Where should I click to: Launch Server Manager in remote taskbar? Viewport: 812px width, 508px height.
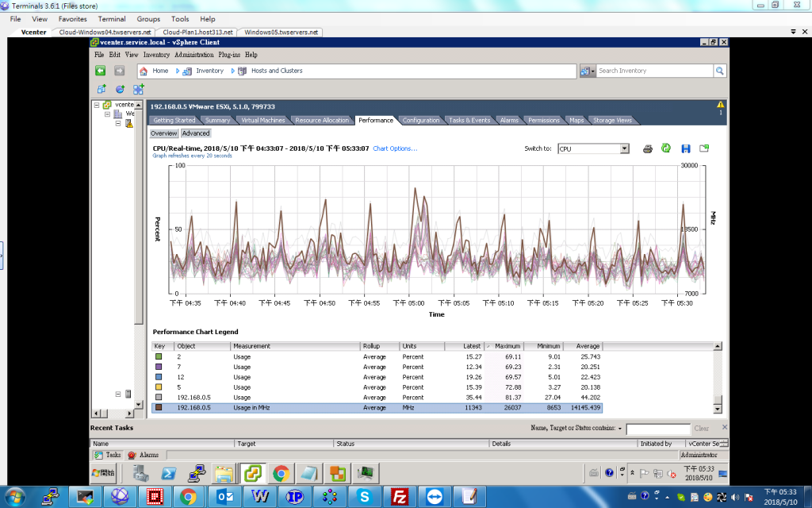140,473
